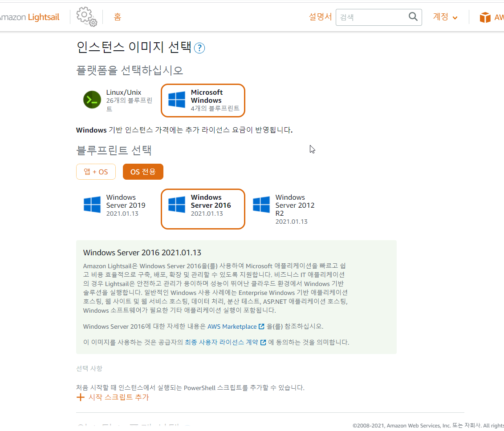Click the Linux/Unix terminal icon
The height and width of the screenshot is (431, 504).
pos(92,100)
